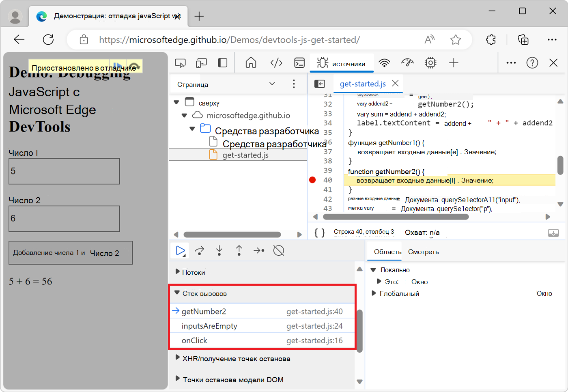Click the Step button in debugger toolbar

(259, 251)
